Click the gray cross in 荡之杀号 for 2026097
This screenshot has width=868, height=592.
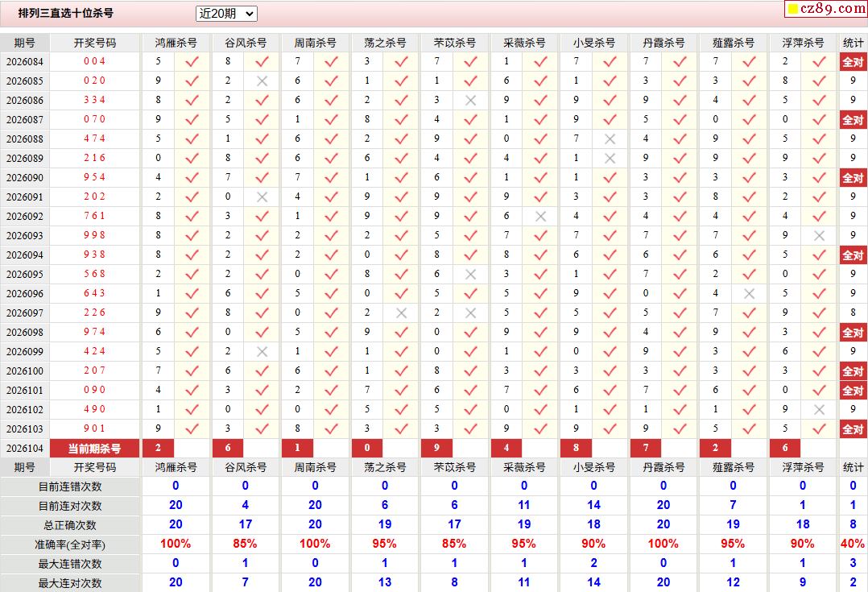[x=401, y=313]
